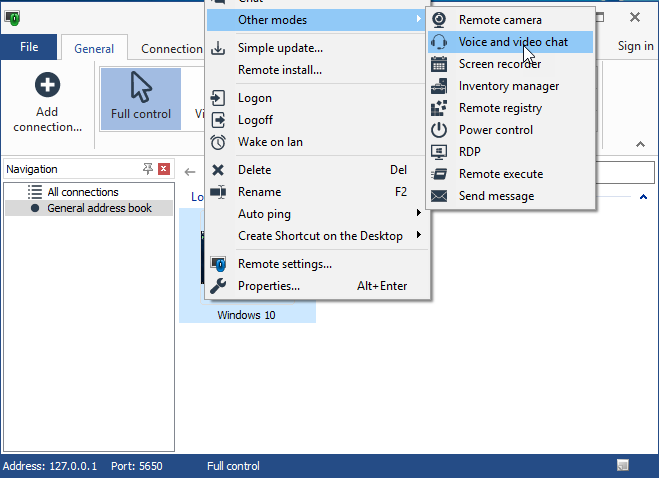659x478 pixels.
Task: Launch Inventory manager mode
Action: (508, 86)
